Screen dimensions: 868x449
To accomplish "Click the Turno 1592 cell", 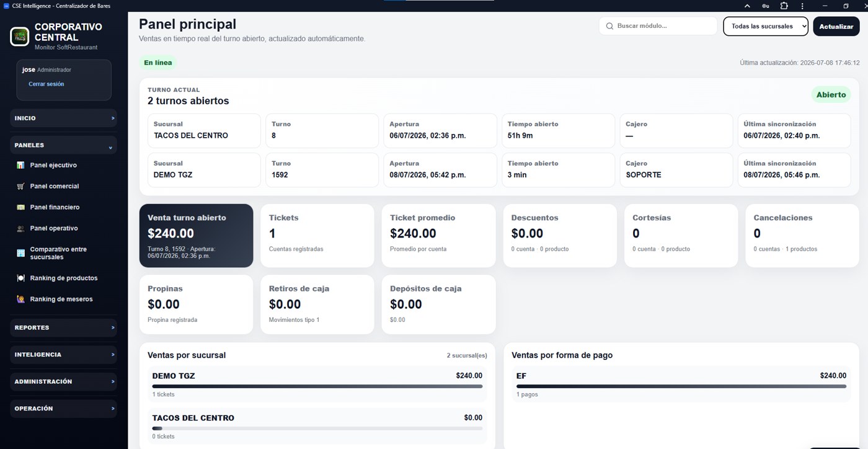I will [322, 170].
